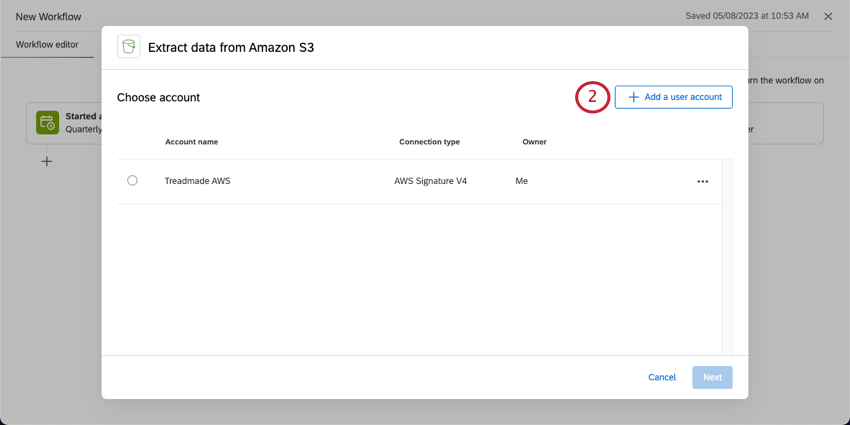The image size is (850, 425).
Task: Click the Connection type column header
Action: click(429, 142)
